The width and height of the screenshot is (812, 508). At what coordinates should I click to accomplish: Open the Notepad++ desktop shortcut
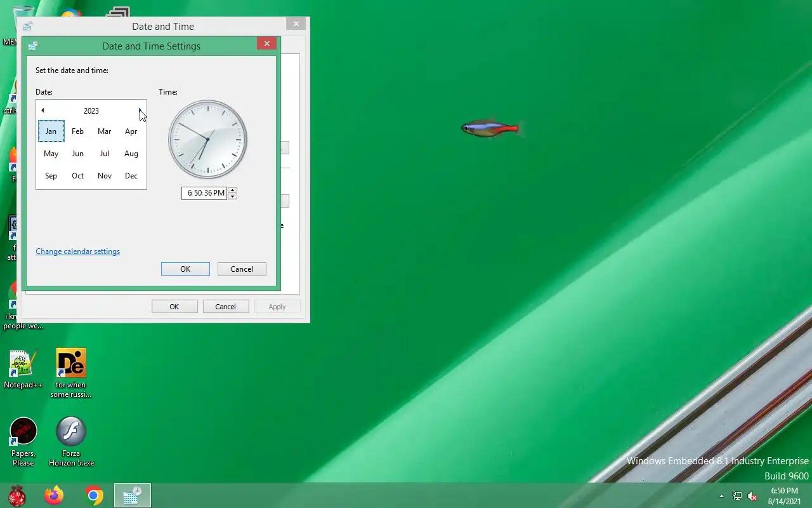tap(23, 369)
